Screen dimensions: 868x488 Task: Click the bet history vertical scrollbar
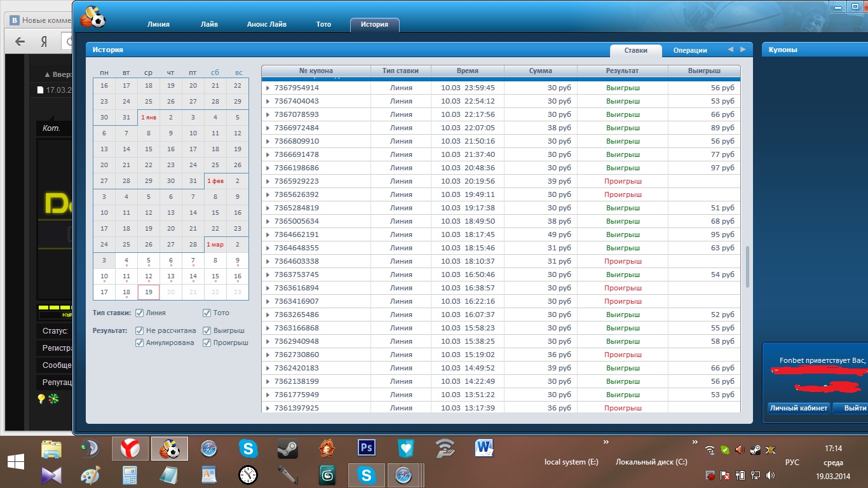click(x=747, y=267)
